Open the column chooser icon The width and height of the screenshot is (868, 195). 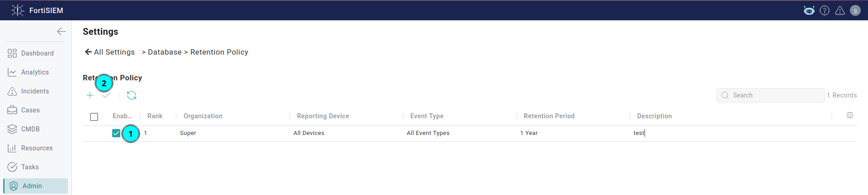point(850,116)
